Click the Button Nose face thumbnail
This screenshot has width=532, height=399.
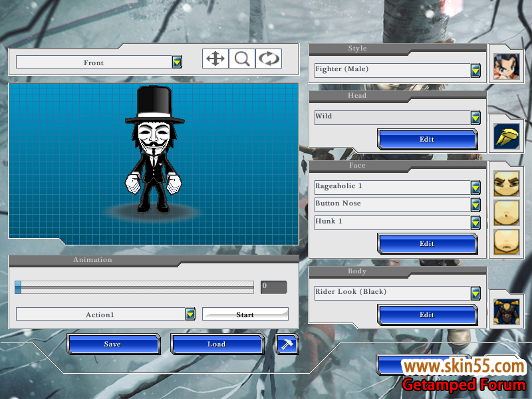[x=506, y=213]
